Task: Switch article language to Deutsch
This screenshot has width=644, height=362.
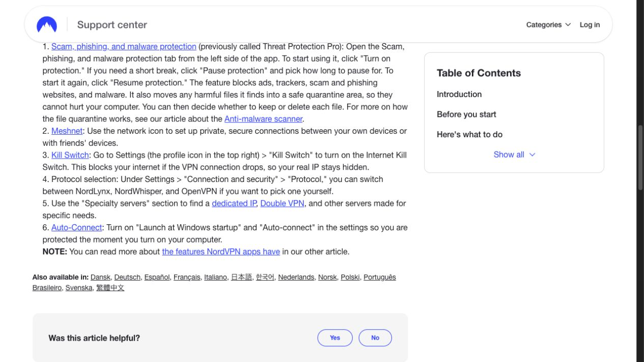Action: point(127,277)
